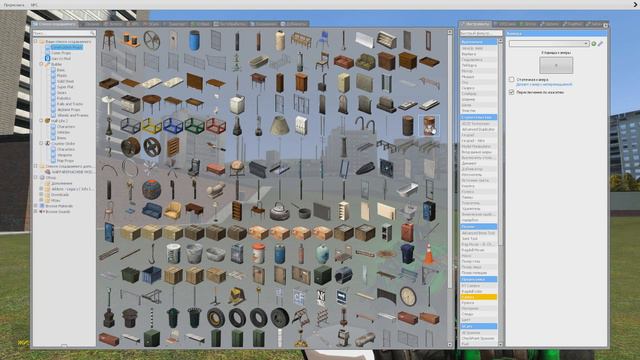Image resolution: width=640 pixels, height=360 pixels.
Task: Spawn the white bathtub prop
Action: coord(407,189)
